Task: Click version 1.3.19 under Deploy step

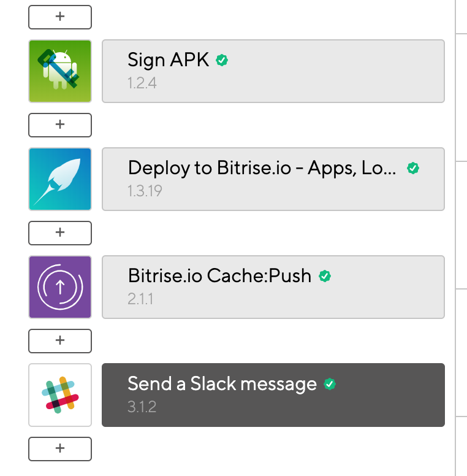Action: (x=145, y=191)
